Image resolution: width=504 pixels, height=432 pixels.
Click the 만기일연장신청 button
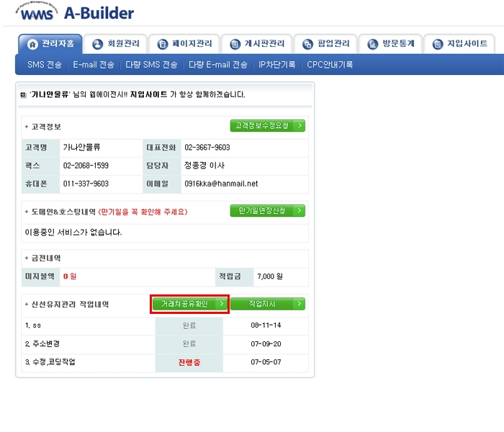pos(267,211)
